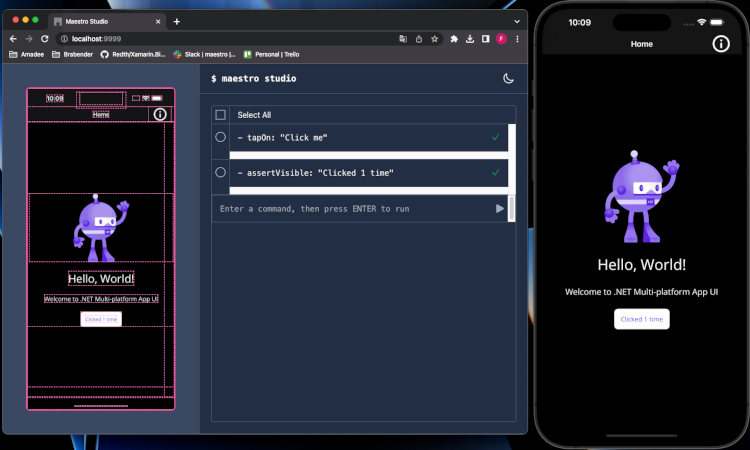750x450 pixels.
Task: Click the info icon in Maestro device preview
Action: (x=159, y=115)
